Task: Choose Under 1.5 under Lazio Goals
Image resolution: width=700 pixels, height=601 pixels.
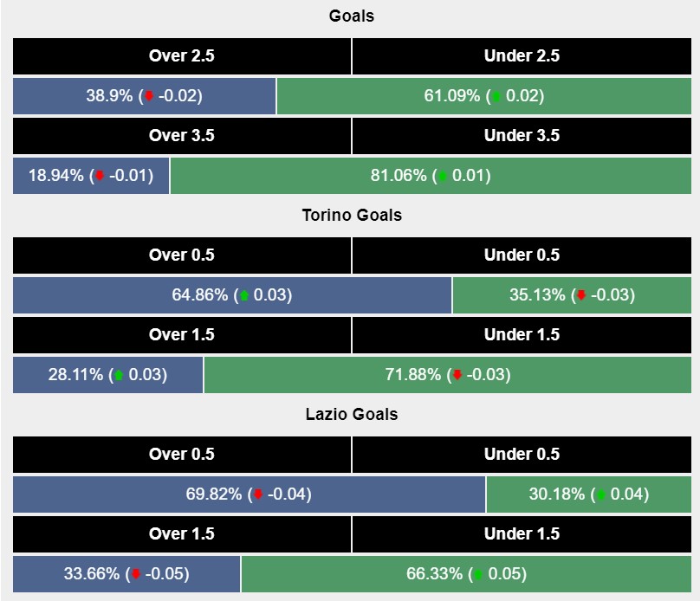Action: point(522,534)
